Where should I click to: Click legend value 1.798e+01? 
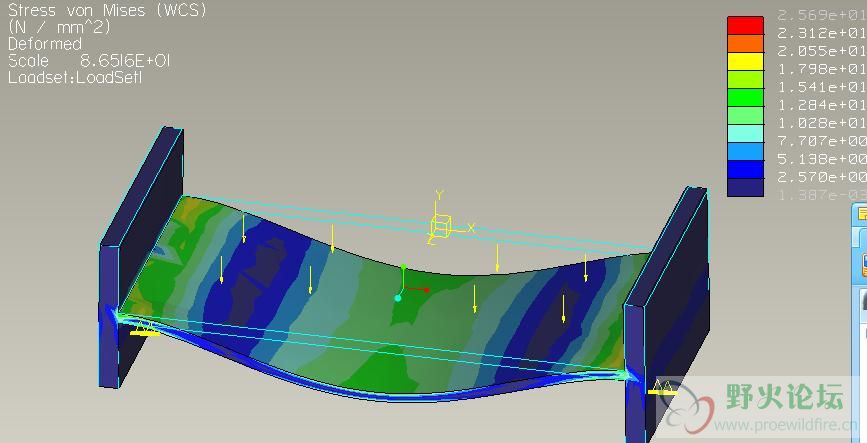(x=822, y=69)
